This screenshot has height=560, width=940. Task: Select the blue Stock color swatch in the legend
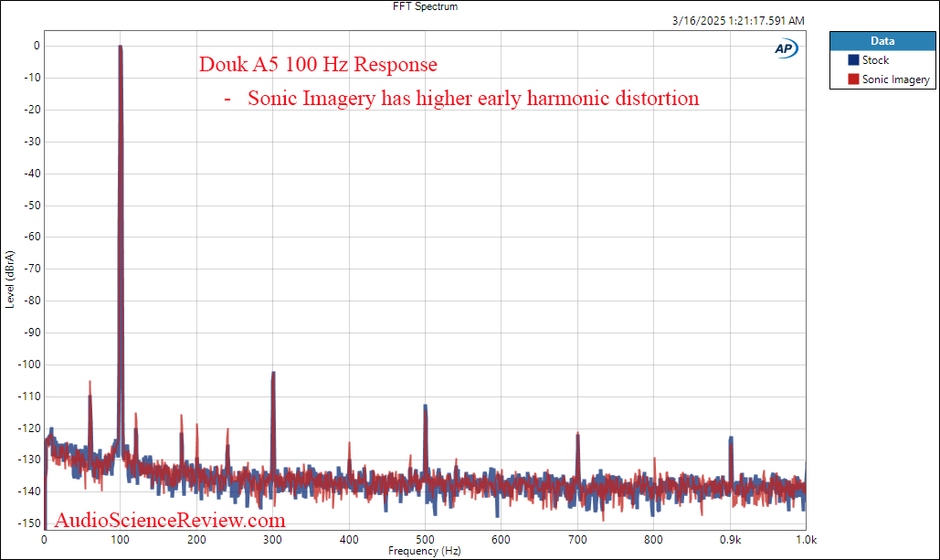click(853, 60)
